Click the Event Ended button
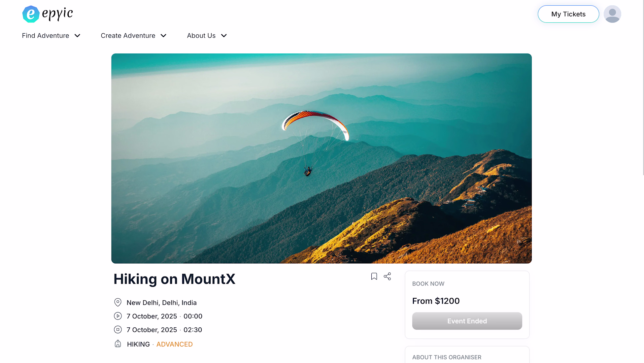 pos(467,321)
